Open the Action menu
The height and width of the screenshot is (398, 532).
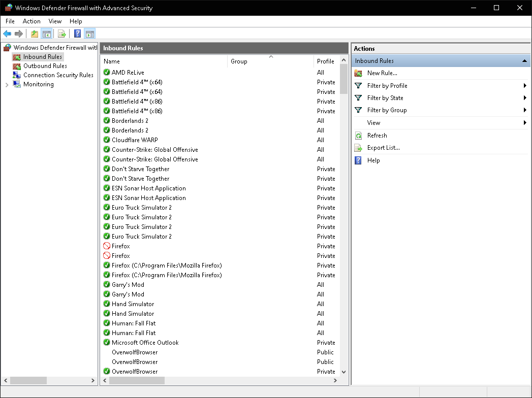pos(32,21)
